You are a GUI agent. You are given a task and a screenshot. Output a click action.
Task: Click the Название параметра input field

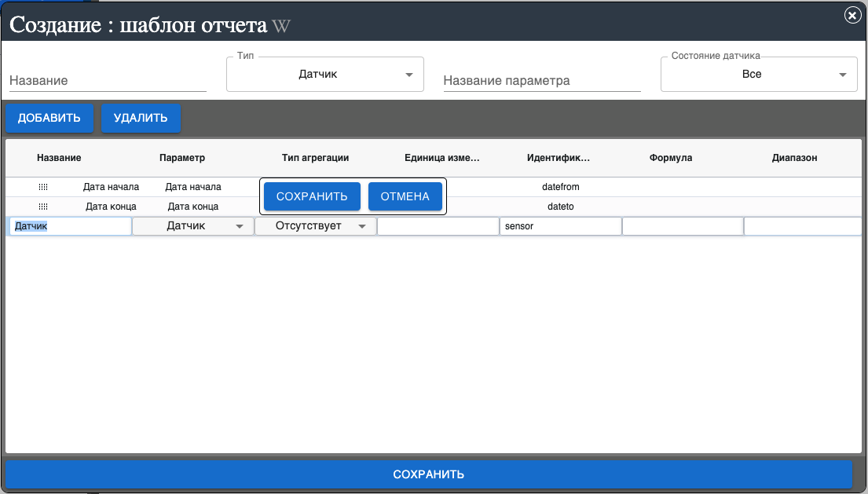[542, 80]
